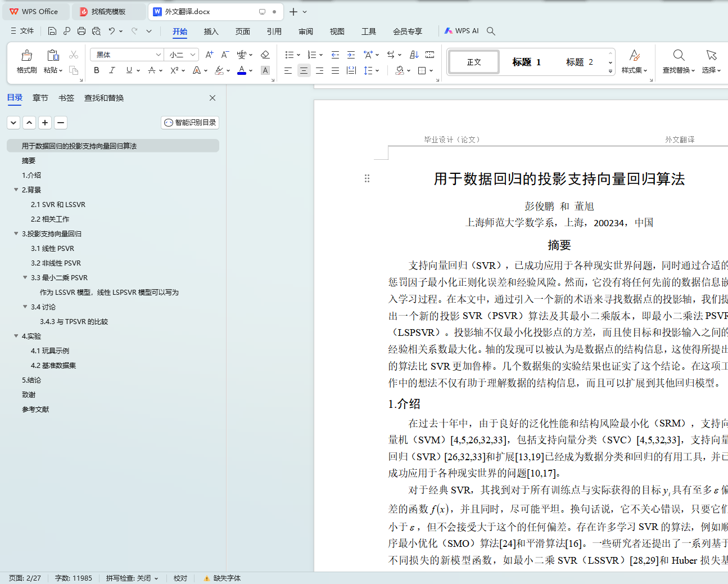728x584 pixels.
Task: Click the search icon beside WPS AI
Action: point(491,31)
